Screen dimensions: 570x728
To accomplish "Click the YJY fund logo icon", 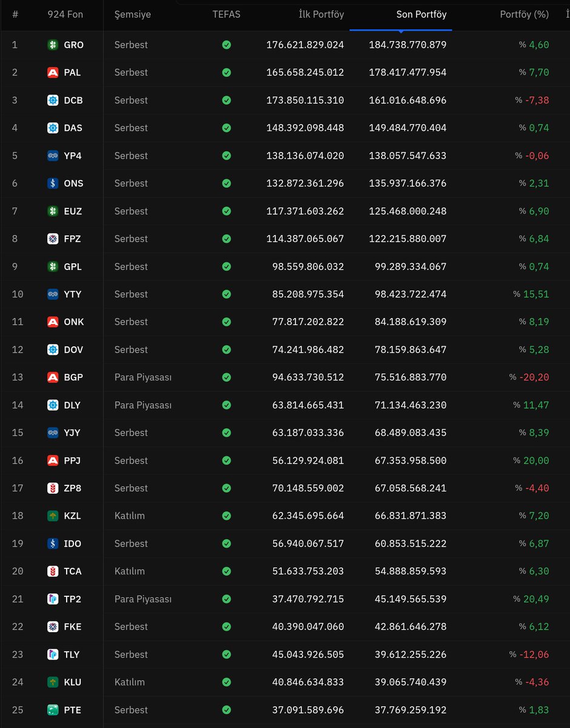I will pos(53,433).
